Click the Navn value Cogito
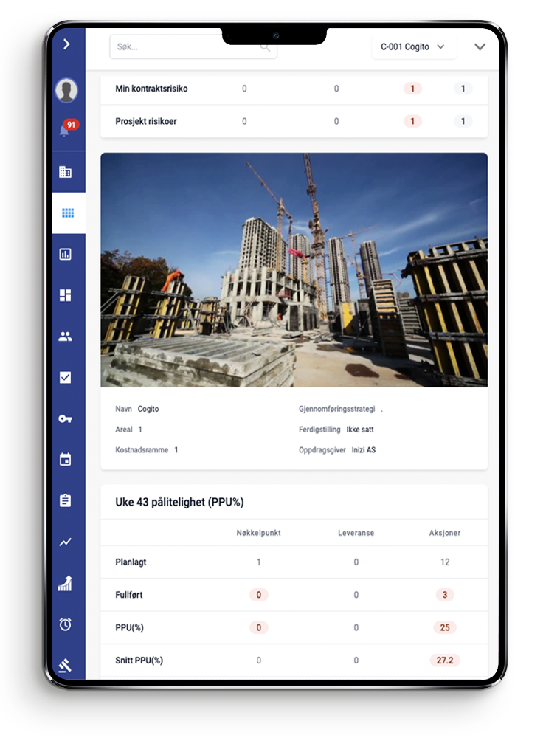 click(x=148, y=409)
